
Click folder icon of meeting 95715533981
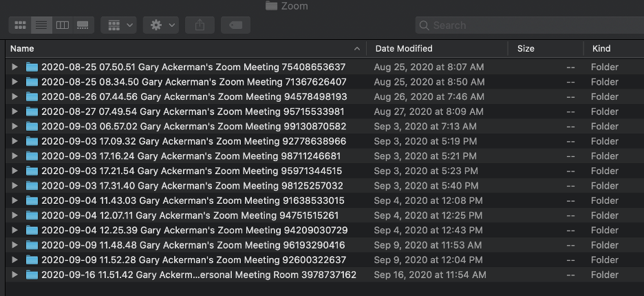coord(32,111)
